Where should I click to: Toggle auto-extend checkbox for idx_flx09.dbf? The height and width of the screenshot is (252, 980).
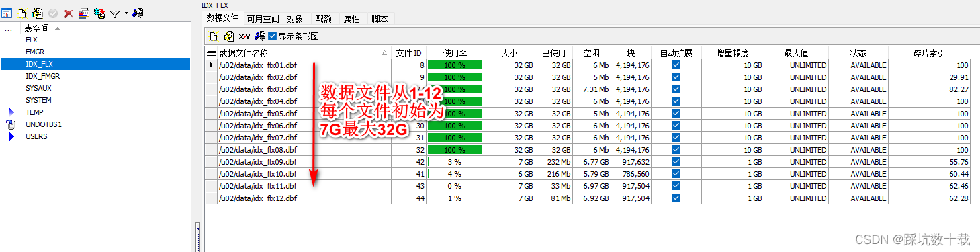click(676, 162)
